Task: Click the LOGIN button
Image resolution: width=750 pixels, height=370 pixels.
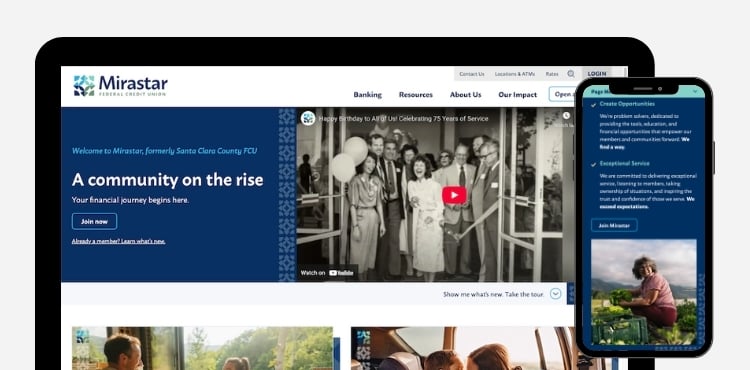Action: pyautogui.click(x=596, y=74)
